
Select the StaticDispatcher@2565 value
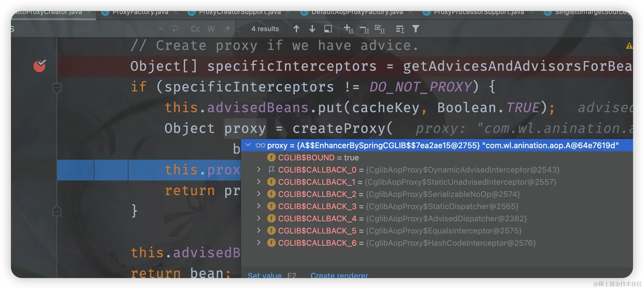coord(442,206)
